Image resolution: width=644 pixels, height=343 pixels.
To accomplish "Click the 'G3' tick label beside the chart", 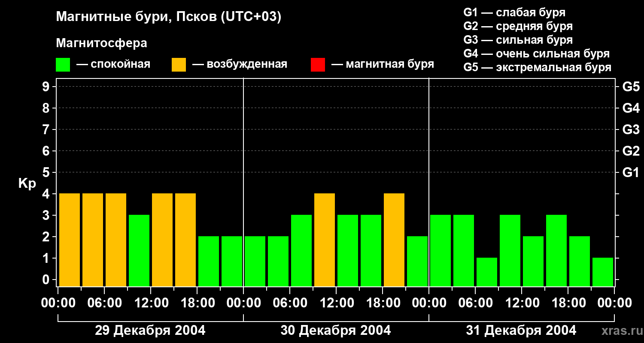I will tap(631, 129).
